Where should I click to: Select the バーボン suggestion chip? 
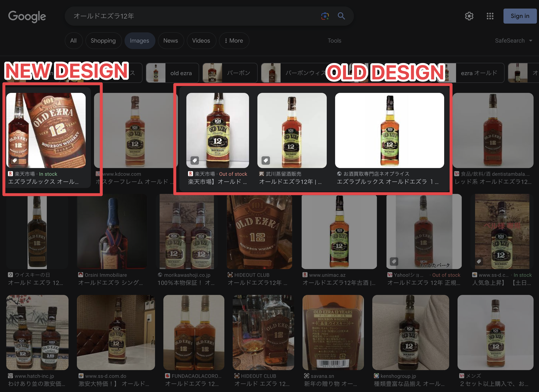pos(230,73)
